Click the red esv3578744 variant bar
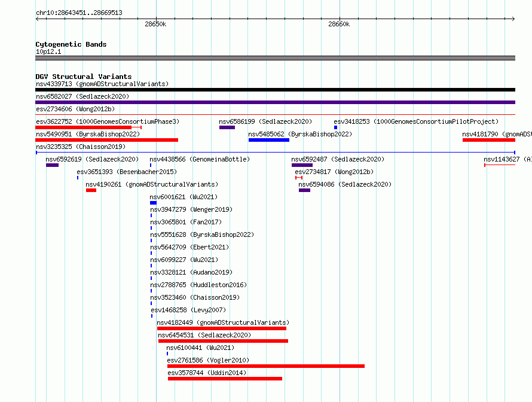 click(225, 379)
